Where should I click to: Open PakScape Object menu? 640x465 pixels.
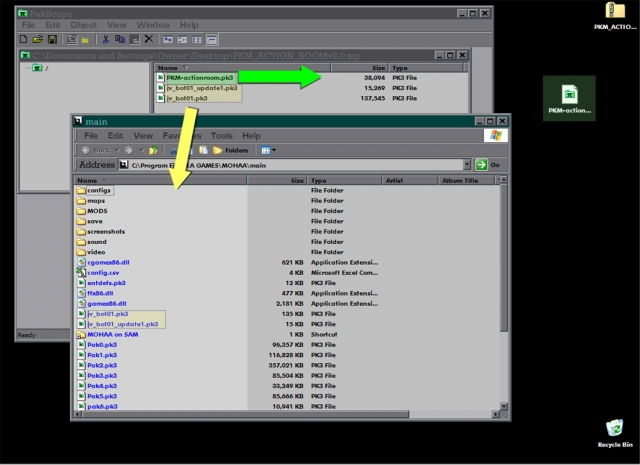pyautogui.click(x=84, y=25)
